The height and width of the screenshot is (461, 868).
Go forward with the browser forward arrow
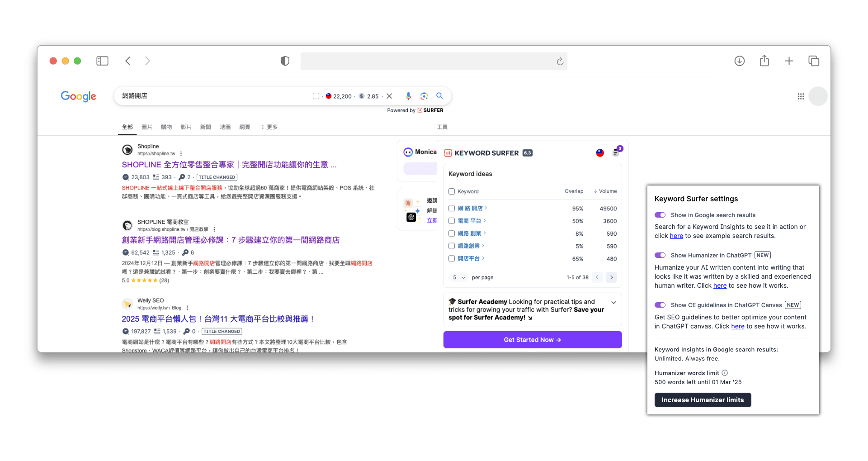click(x=147, y=61)
